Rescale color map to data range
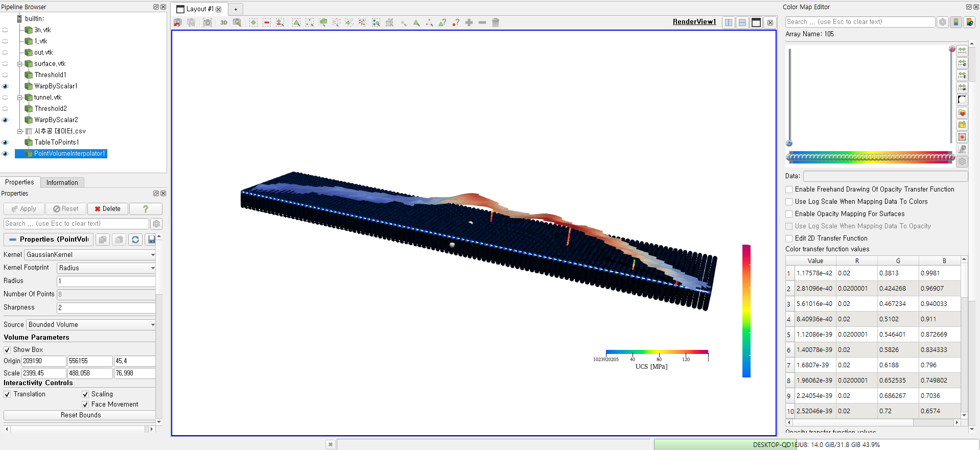The width and height of the screenshot is (980, 450). point(962,51)
